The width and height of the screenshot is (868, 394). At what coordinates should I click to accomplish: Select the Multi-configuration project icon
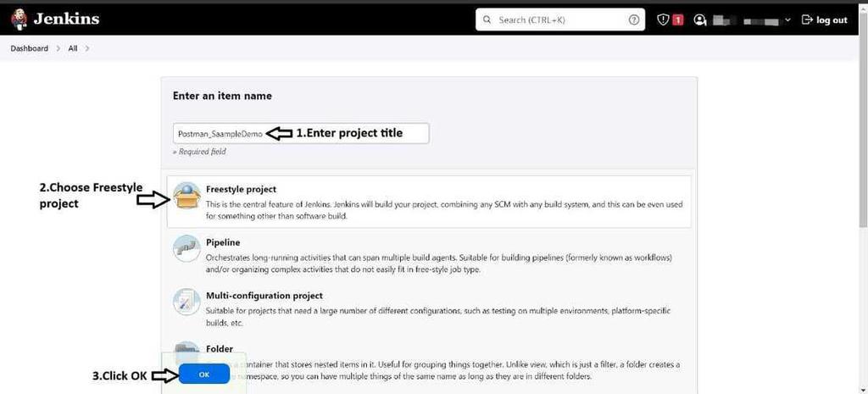(186, 302)
